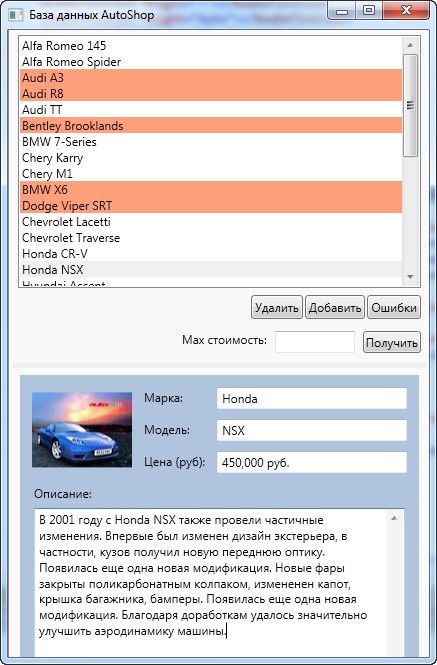
Task: Choose Chevrolet Lacetti row
Action: (211, 221)
